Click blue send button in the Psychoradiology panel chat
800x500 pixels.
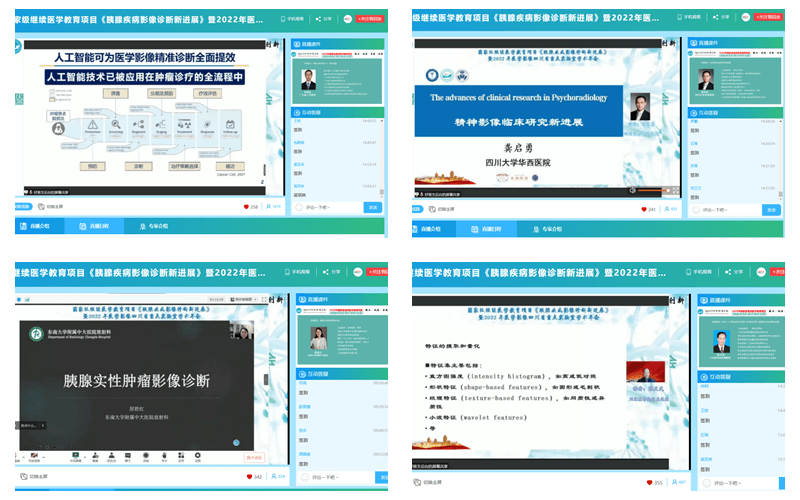click(x=771, y=210)
